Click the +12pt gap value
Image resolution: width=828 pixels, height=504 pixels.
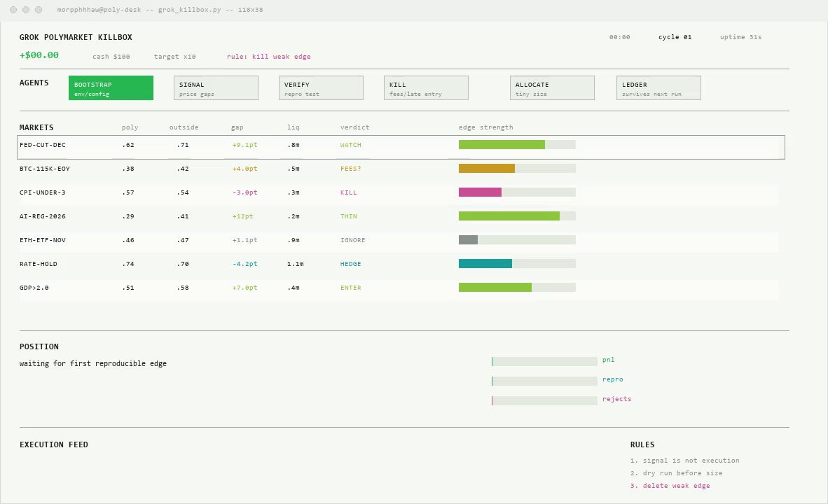coord(242,216)
